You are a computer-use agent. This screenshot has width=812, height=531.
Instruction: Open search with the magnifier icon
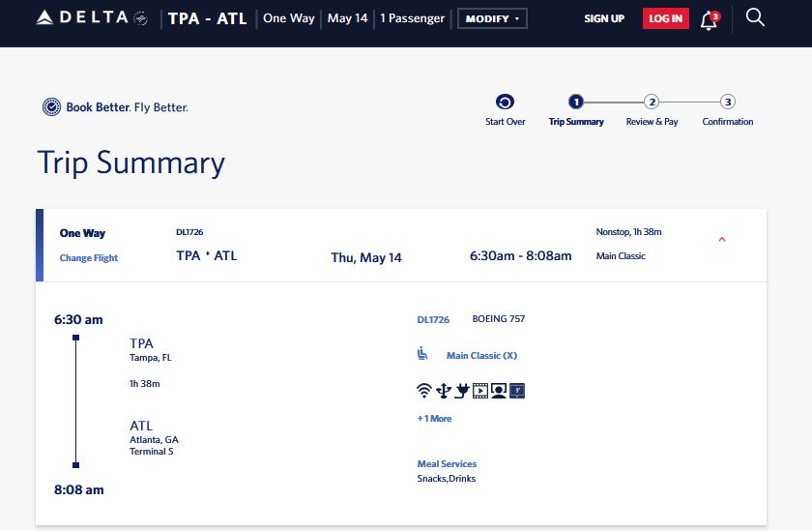755,17
